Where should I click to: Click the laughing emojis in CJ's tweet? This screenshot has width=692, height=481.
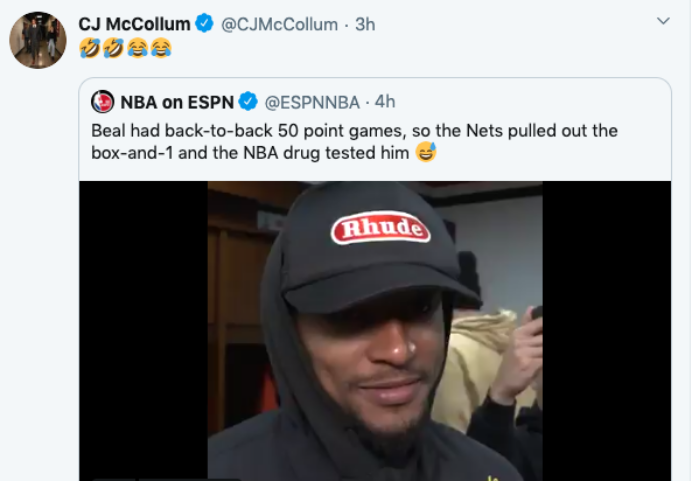coord(125,48)
